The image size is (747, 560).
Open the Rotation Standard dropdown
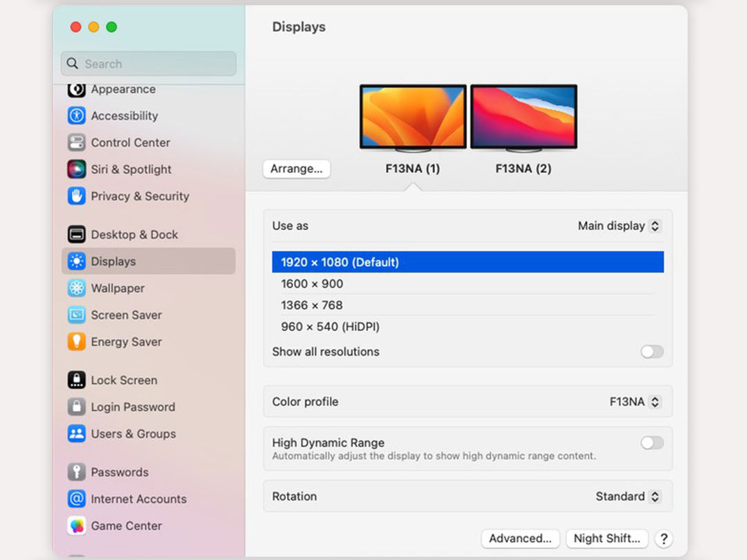click(x=628, y=496)
